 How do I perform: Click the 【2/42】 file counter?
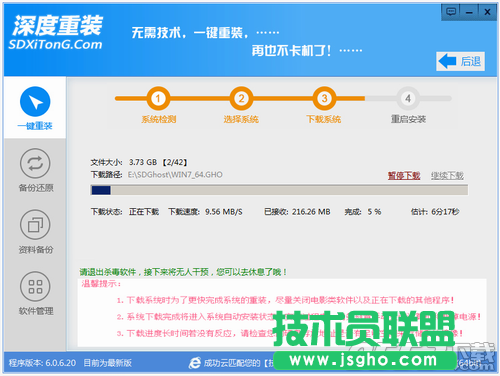tap(175, 162)
